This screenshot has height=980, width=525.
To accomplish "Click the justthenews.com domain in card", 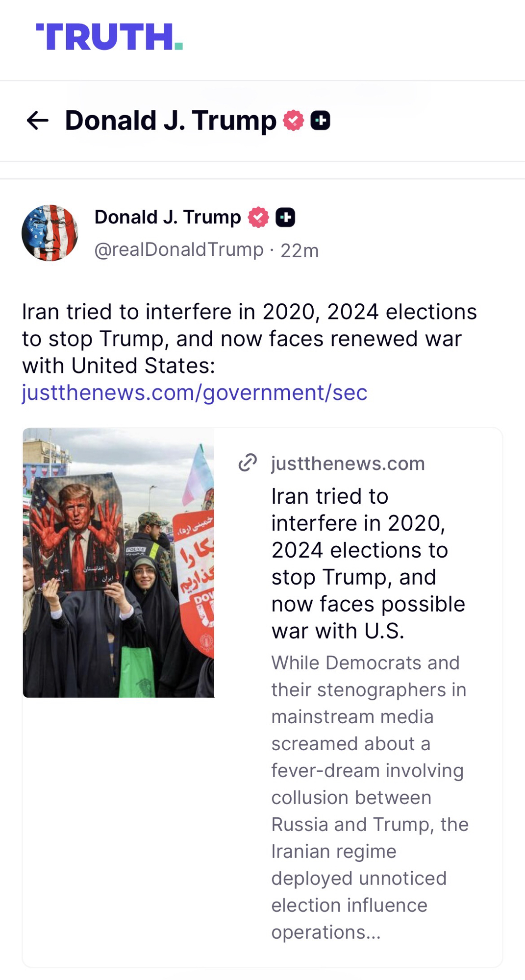I will (x=348, y=464).
